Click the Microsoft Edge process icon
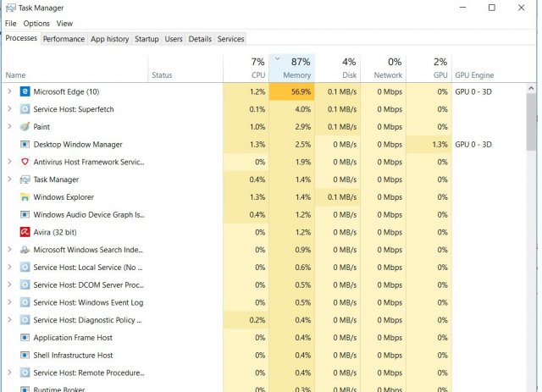This screenshot has height=392, width=542. click(x=25, y=91)
